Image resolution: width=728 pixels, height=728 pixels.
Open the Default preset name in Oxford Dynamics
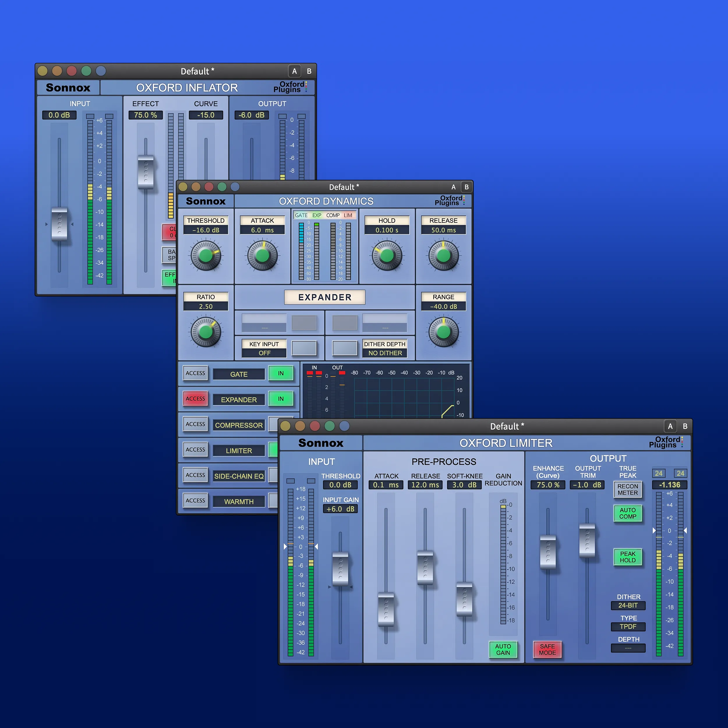344,187
